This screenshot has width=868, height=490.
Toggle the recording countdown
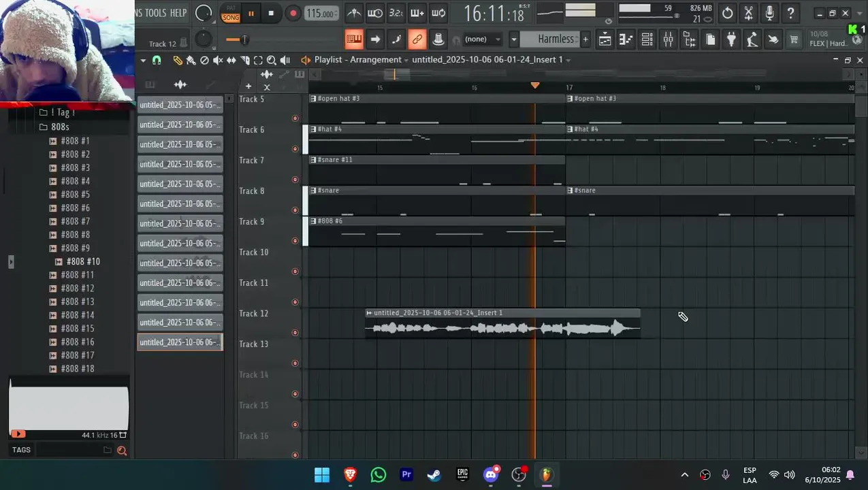(x=396, y=13)
